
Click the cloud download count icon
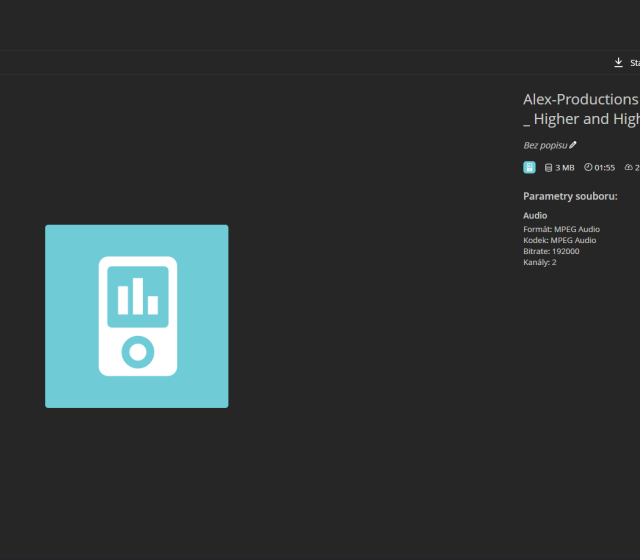click(629, 168)
